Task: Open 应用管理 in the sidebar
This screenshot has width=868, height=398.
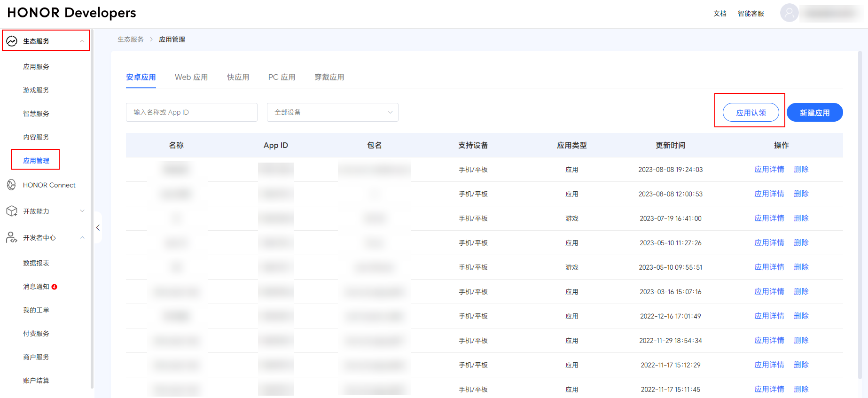Action: pyautogui.click(x=36, y=160)
